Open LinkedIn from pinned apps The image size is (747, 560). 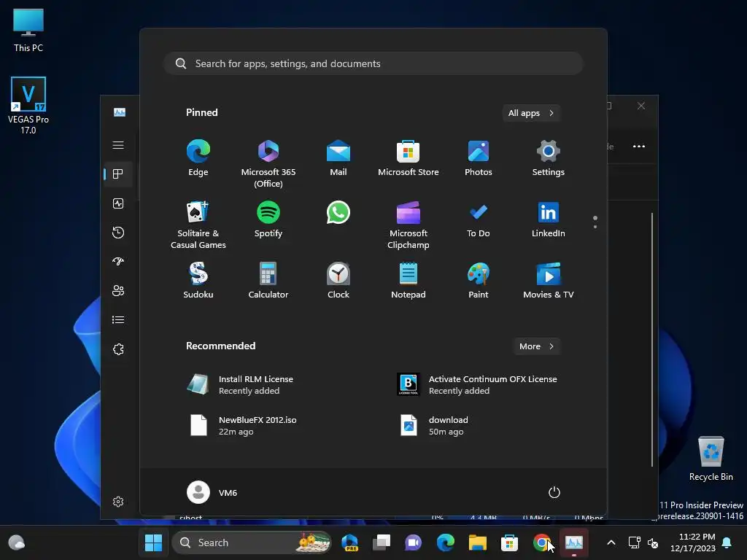[549, 219]
